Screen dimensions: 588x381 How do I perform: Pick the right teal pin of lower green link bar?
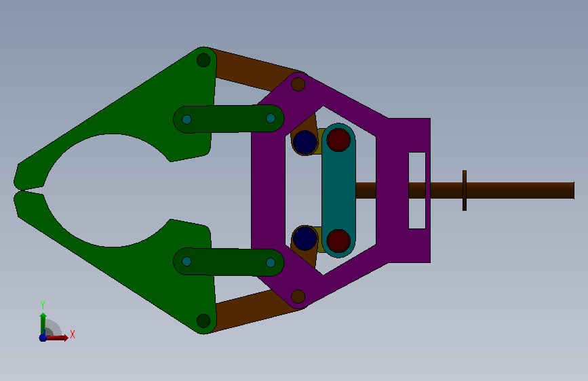click(x=271, y=262)
